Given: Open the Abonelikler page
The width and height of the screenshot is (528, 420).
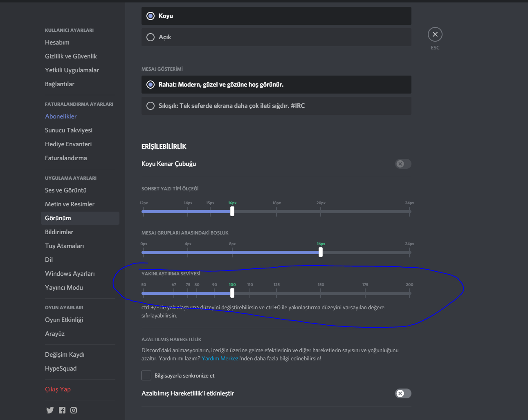Looking at the screenshot, I should 80,116.
